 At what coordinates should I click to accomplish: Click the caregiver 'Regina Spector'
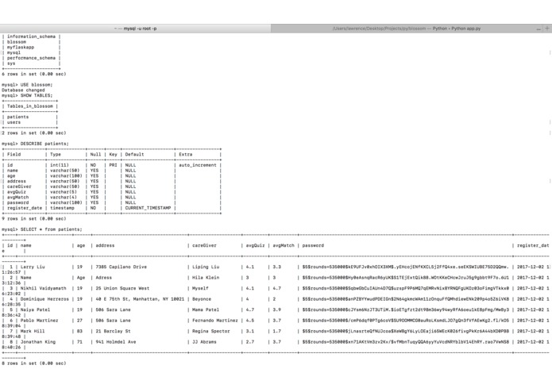pos(211,331)
